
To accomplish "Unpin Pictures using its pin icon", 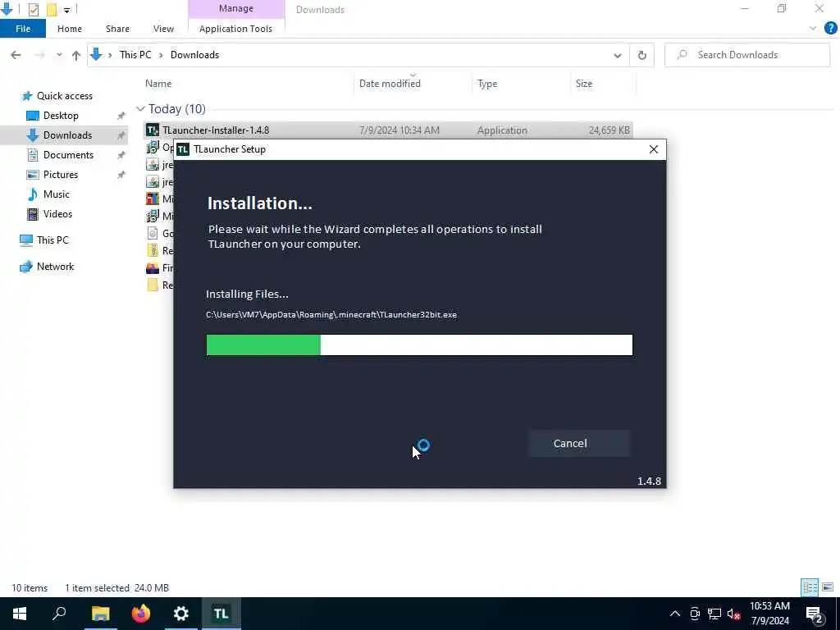I will (121, 175).
